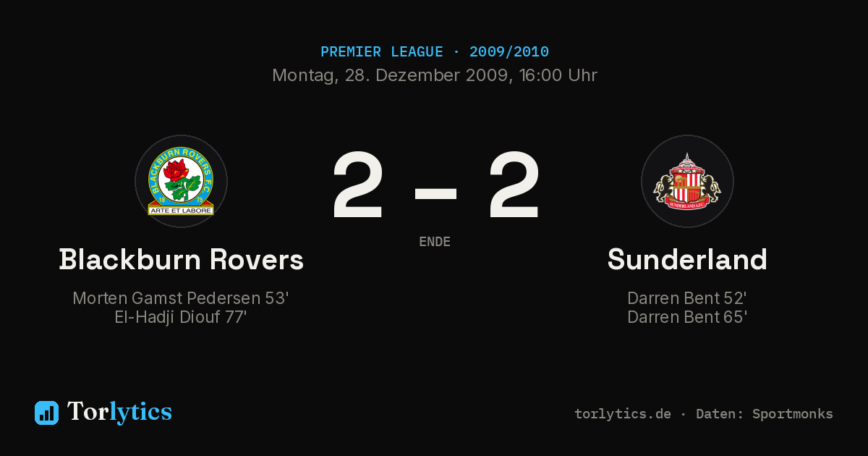The image size is (868, 456).
Task: Click the home score number 2
Action: coord(357,185)
